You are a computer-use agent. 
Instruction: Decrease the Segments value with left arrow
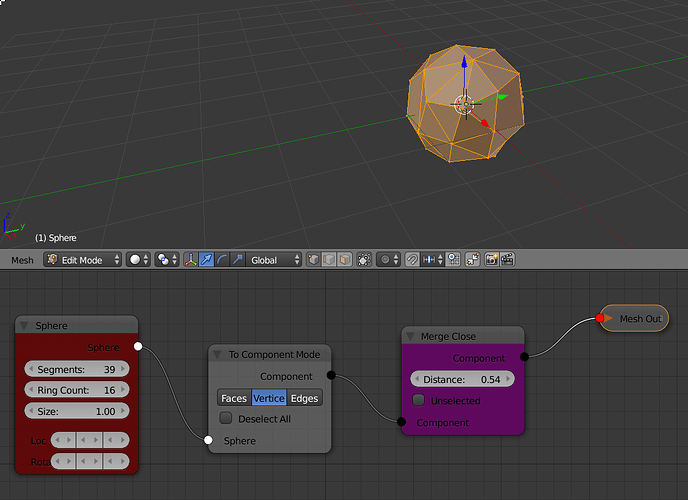pyautogui.click(x=31, y=369)
